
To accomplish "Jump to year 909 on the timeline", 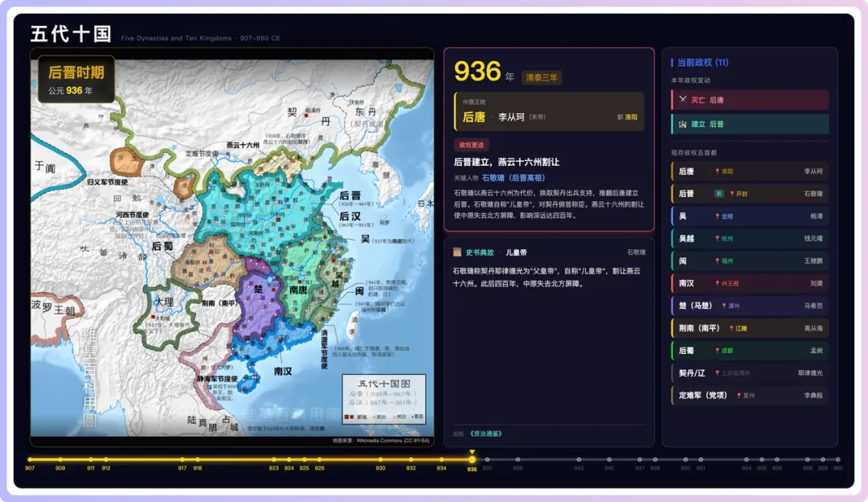I will (x=60, y=459).
